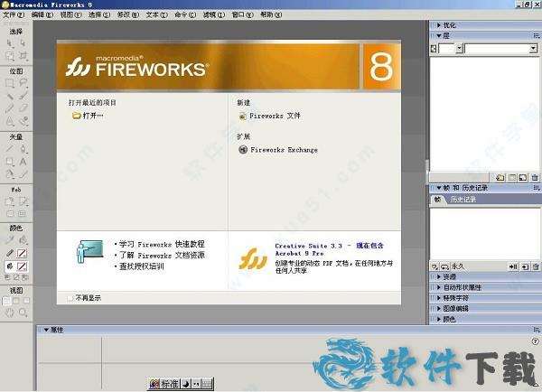This screenshot has width=542, height=392.
Task: Collapse the 属性 panel at the bottom
Action: tap(48, 330)
